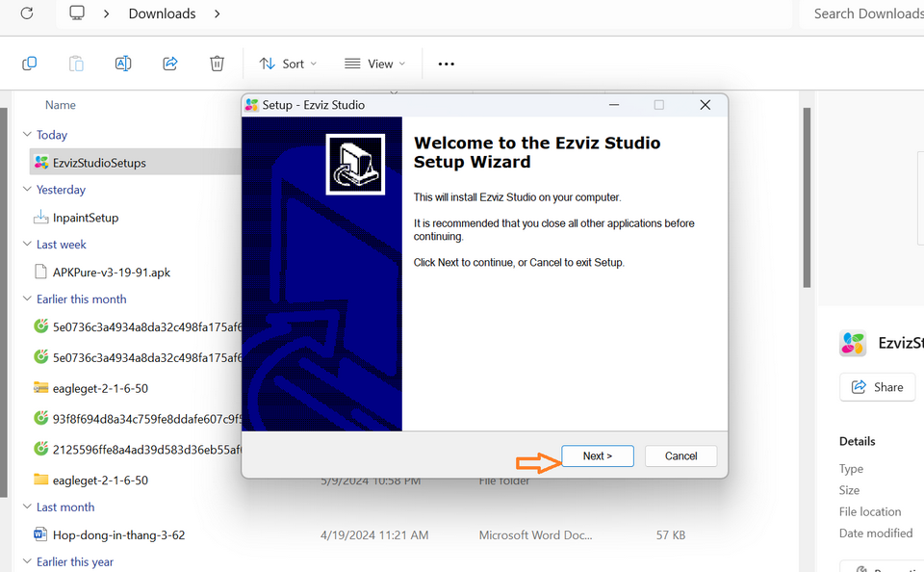Select the Hop-dong-in-thang-3-62 Word document
This screenshot has height=572, width=924.
click(118, 534)
